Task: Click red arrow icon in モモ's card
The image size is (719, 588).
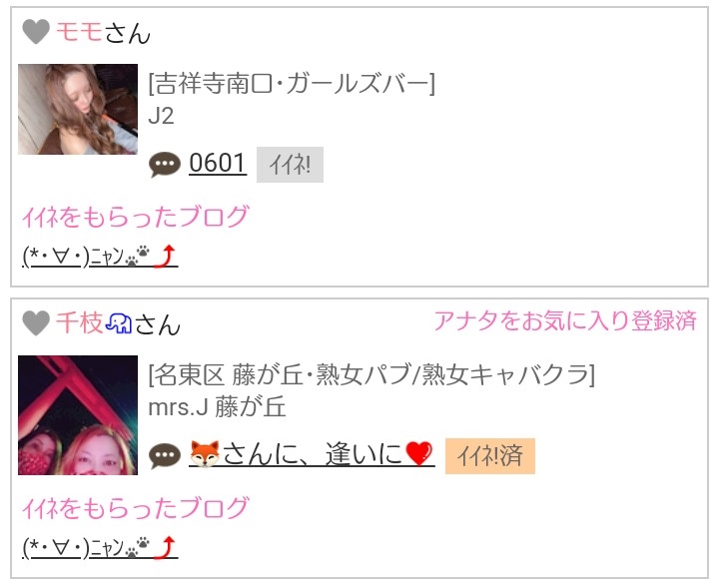Action: (x=165, y=257)
